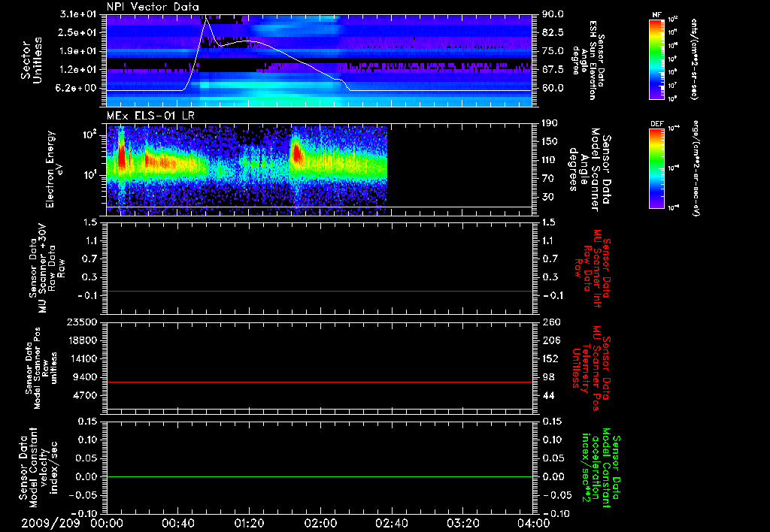The width and height of the screenshot is (770, 532).
Task: Click the 3.1e+01 sector tick label
Action: 80,14
